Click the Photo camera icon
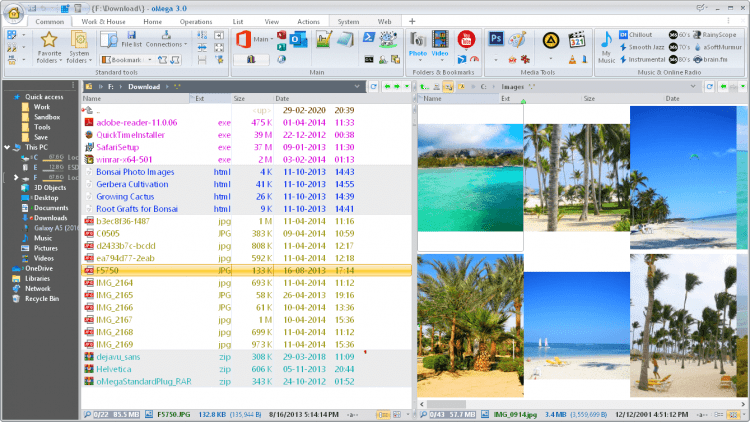750x422 pixels. click(418, 39)
